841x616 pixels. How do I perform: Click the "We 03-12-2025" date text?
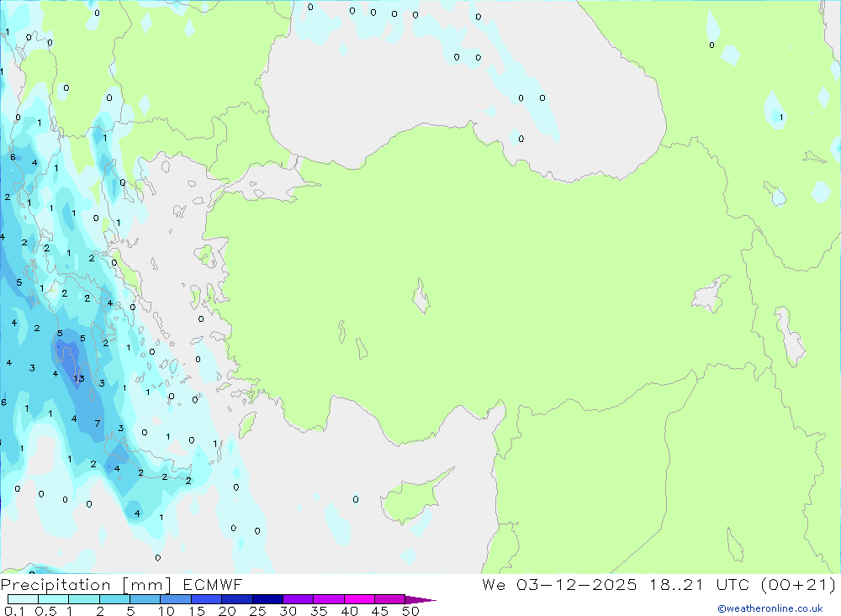559,585
